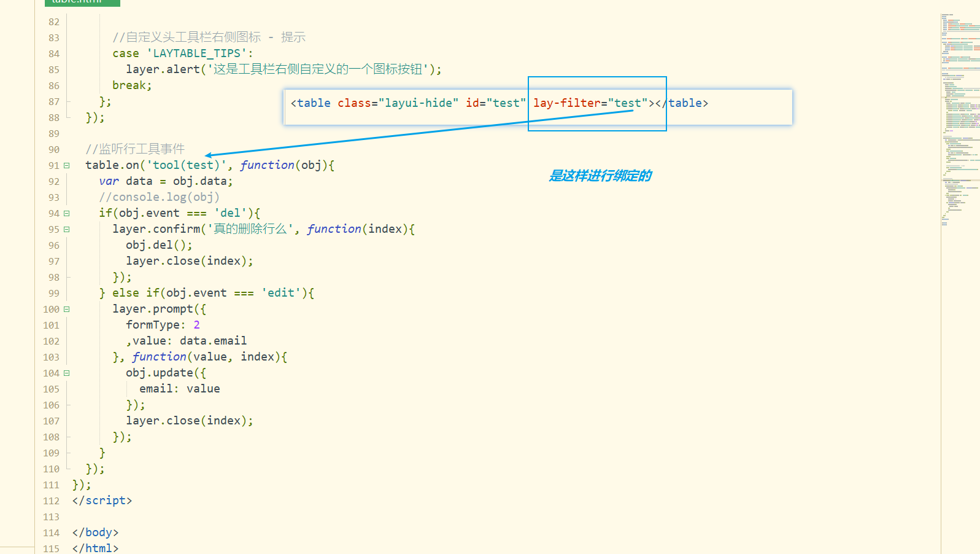Click the formType: 2 line

[163, 325]
